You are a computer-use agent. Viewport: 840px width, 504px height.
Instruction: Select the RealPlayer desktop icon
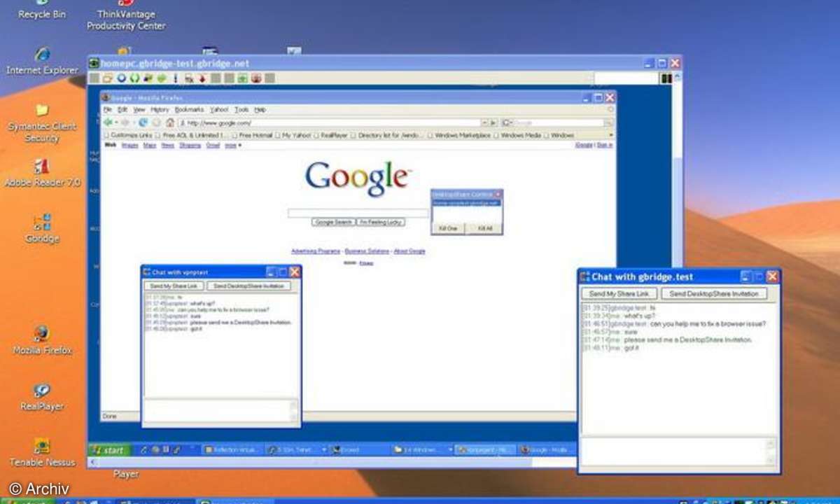pos(42,396)
